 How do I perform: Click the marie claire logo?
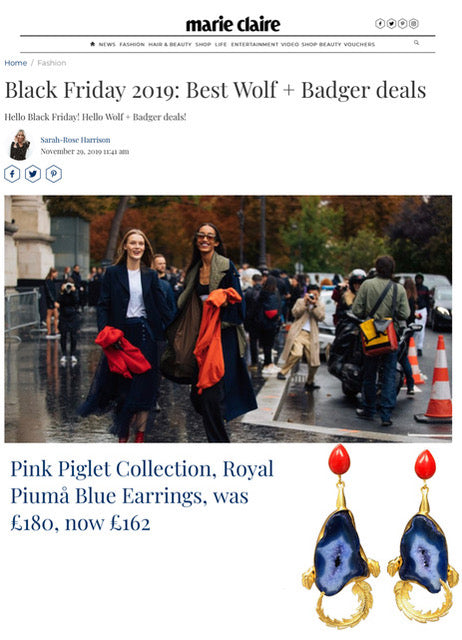tap(233, 24)
